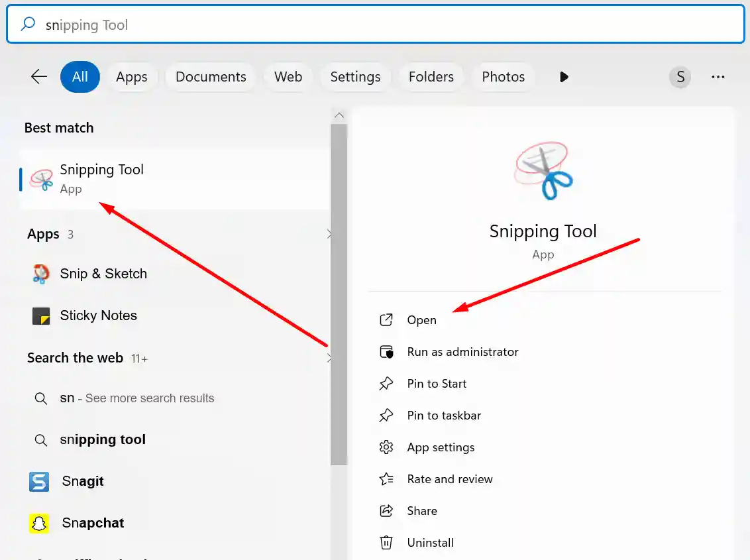Open Snipping Tool via the Open option
This screenshot has height=560, width=750.
[422, 319]
